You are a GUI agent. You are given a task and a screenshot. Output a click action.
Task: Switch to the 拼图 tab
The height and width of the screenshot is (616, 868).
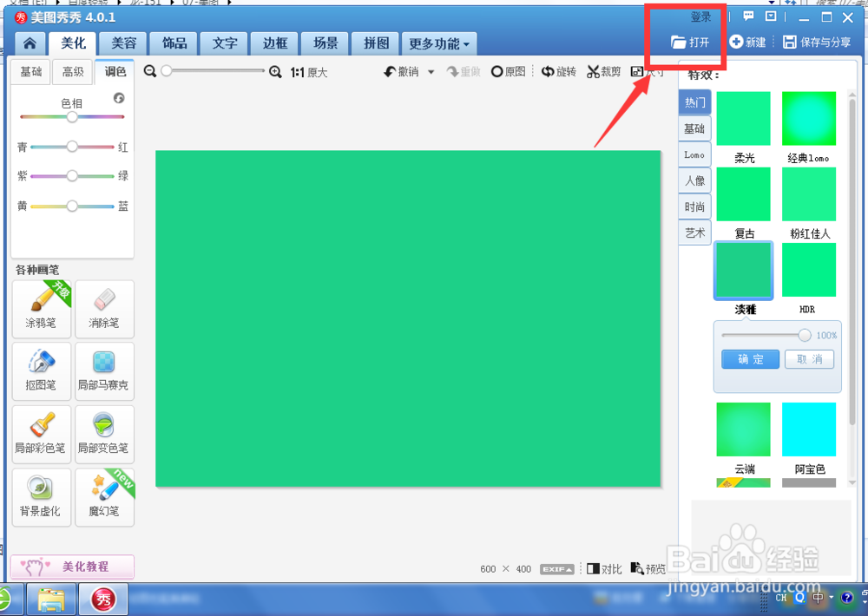point(376,43)
